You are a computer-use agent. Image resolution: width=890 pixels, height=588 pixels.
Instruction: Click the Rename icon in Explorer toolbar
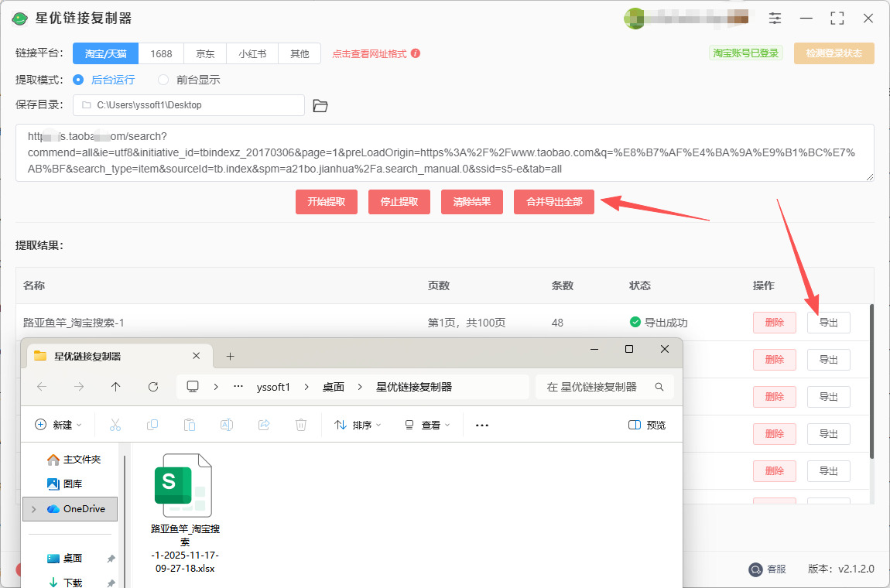click(227, 425)
